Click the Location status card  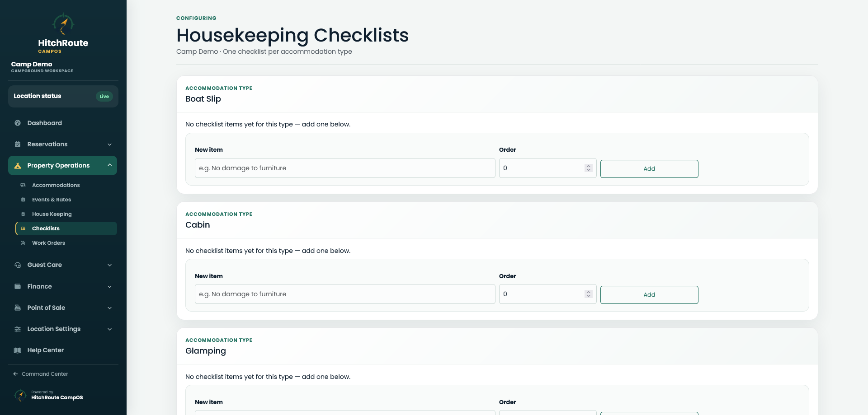(x=63, y=96)
